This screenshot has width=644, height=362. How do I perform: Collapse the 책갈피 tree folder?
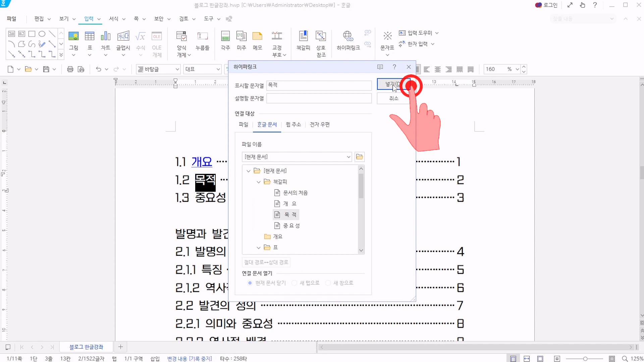259,182
